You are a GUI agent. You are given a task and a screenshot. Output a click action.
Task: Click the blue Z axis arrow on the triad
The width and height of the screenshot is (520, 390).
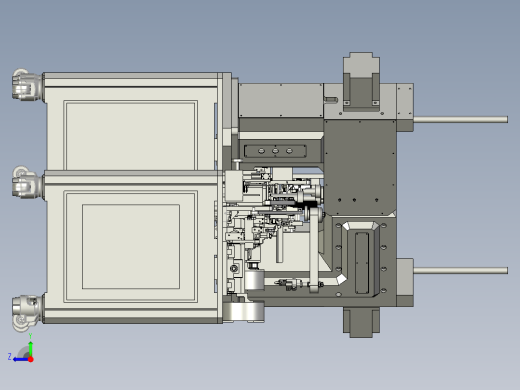point(21,359)
